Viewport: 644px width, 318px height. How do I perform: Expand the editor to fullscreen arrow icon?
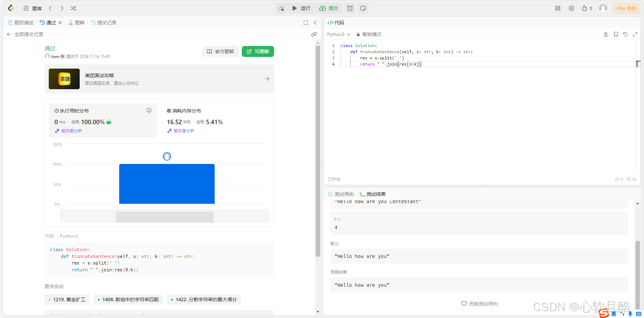pyautogui.click(x=635, y=34)
